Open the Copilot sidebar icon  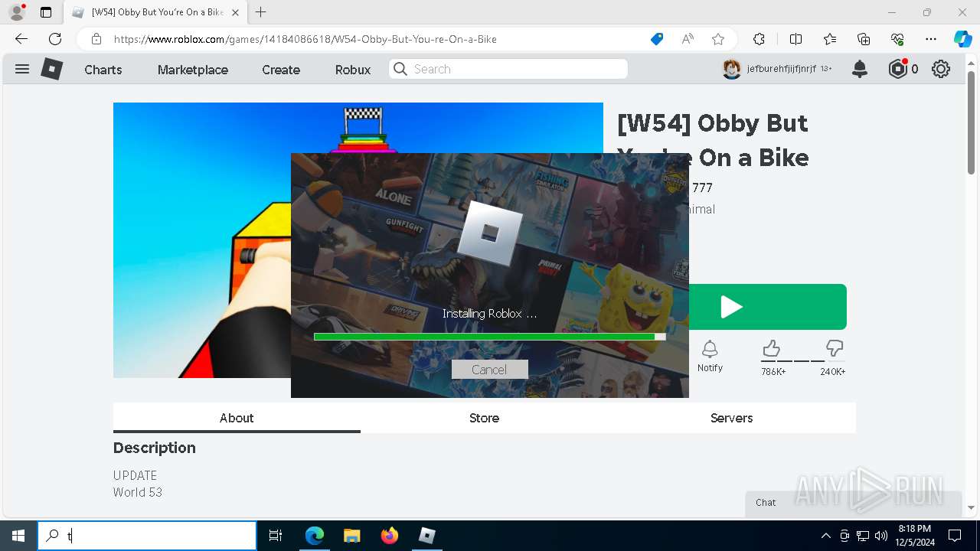962,39
